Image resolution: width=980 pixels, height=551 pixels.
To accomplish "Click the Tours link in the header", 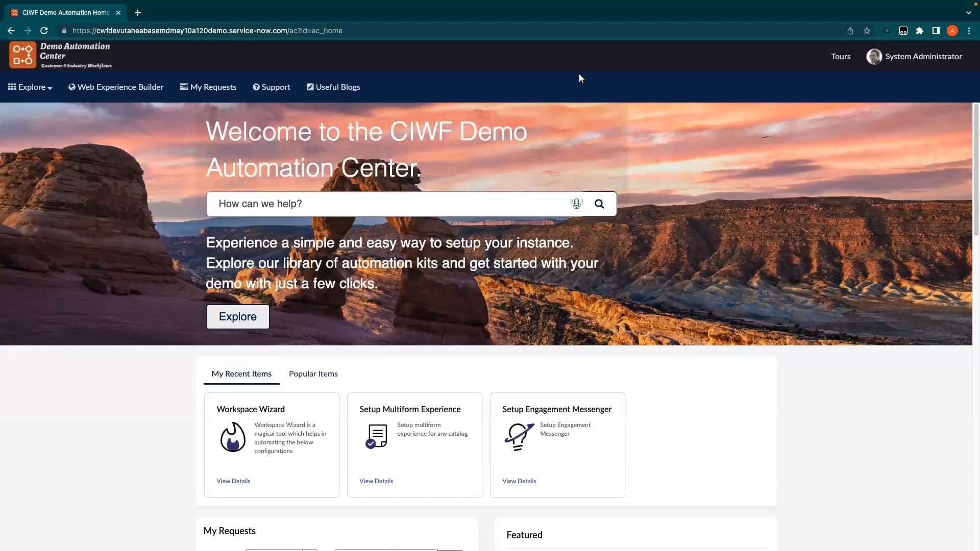I will point(840,56).
